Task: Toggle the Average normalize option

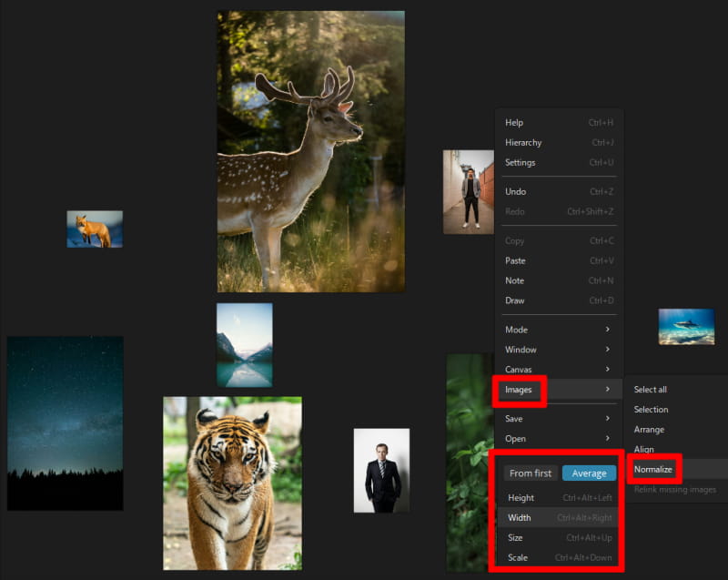Action: pos(589,473)
